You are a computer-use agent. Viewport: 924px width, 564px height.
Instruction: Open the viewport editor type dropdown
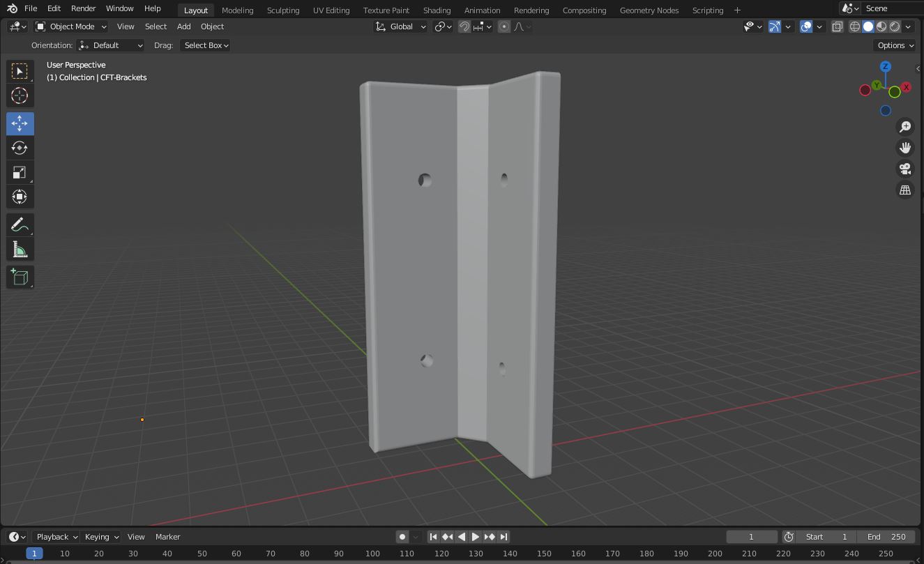coord(18,26)
